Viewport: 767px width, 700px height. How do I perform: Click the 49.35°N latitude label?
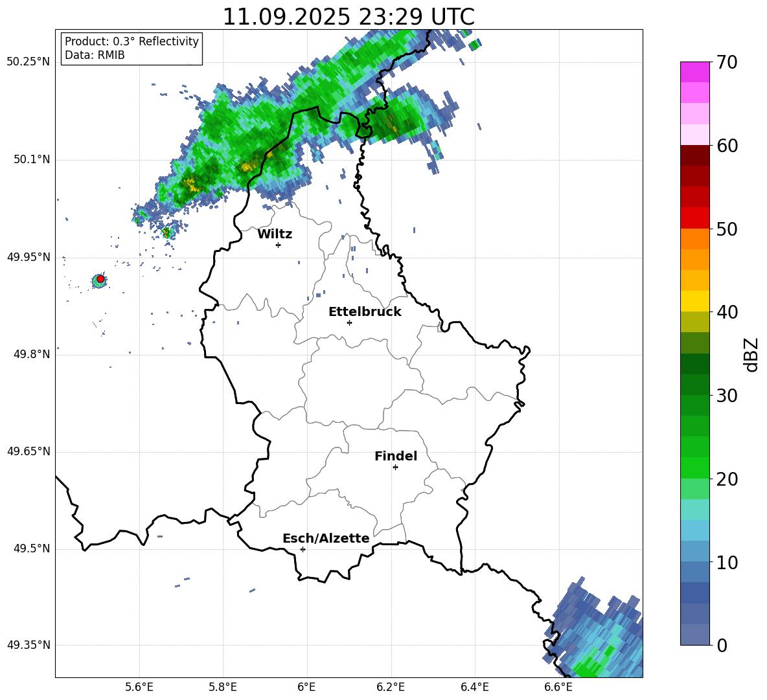click(29, 645)
